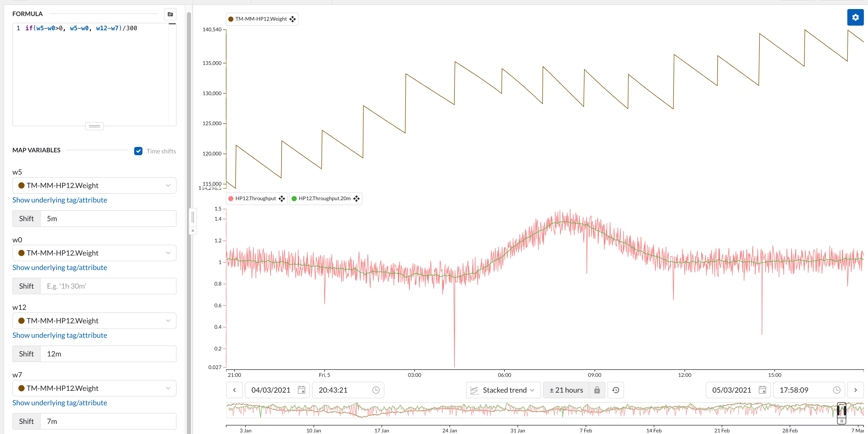Toggle the time span lock
The height and width of the screenshot is (434, 868).
tap(597, 390)
